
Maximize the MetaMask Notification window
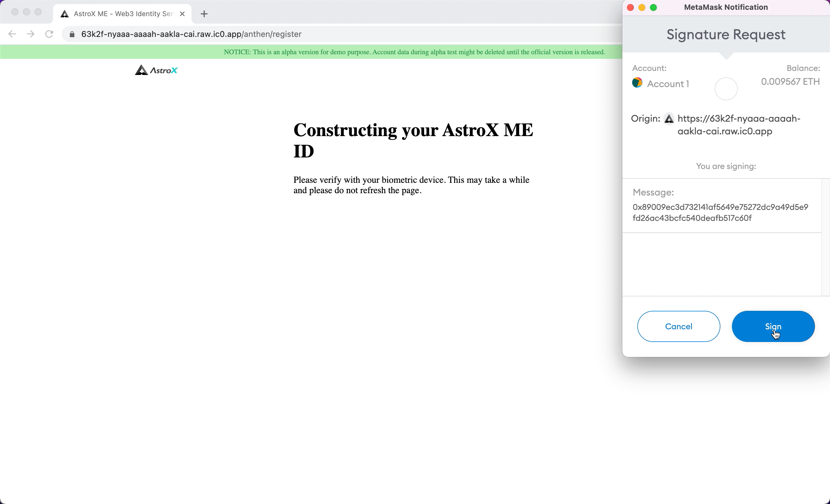[x=654, y=7]
